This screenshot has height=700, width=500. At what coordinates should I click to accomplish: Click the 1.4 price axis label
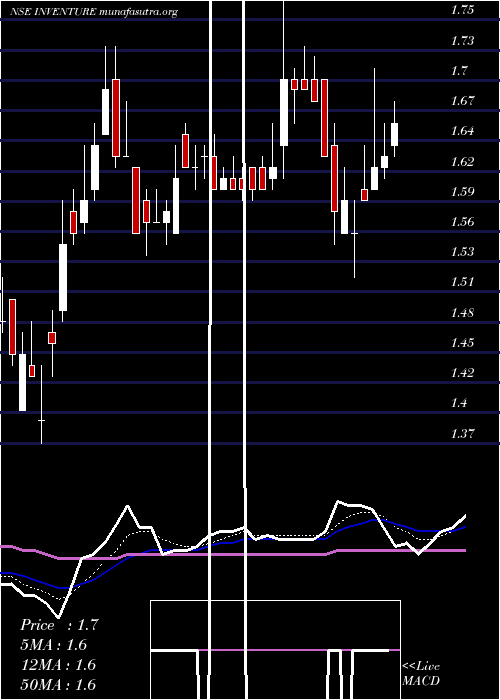click(459, 403)
